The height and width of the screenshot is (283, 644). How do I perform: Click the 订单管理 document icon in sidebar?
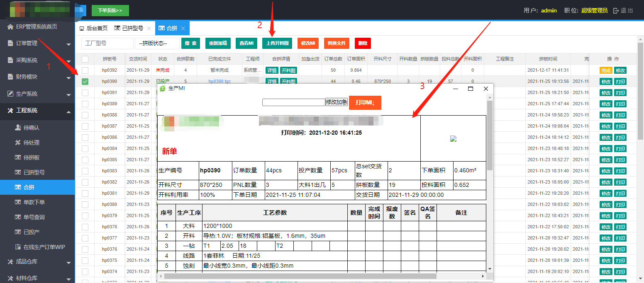[10, 44]
